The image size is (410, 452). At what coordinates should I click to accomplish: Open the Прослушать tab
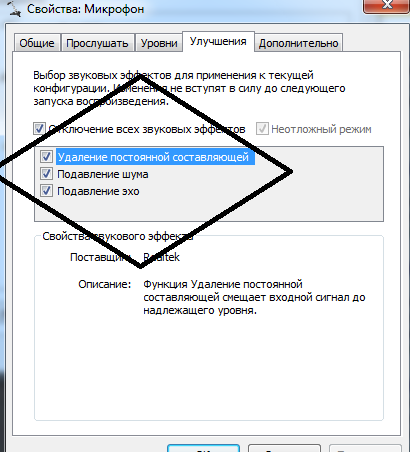coord(97,43)
